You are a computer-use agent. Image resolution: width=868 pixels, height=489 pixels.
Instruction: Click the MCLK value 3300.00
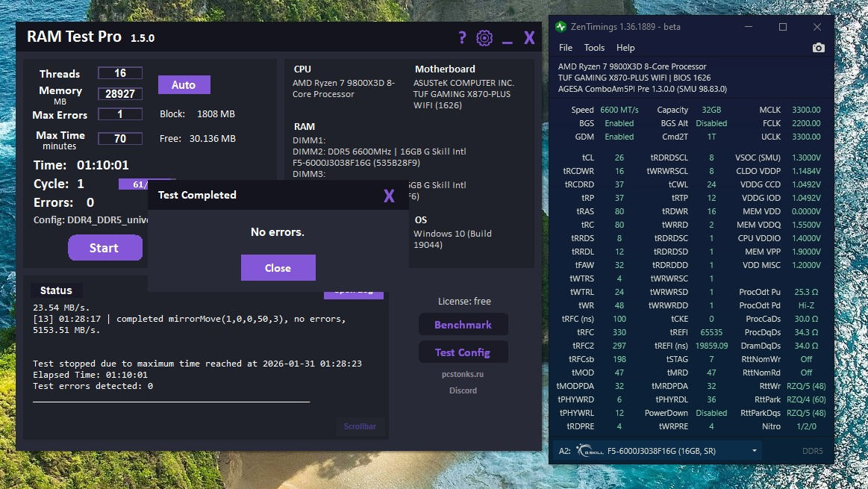(x=806, y=110)
